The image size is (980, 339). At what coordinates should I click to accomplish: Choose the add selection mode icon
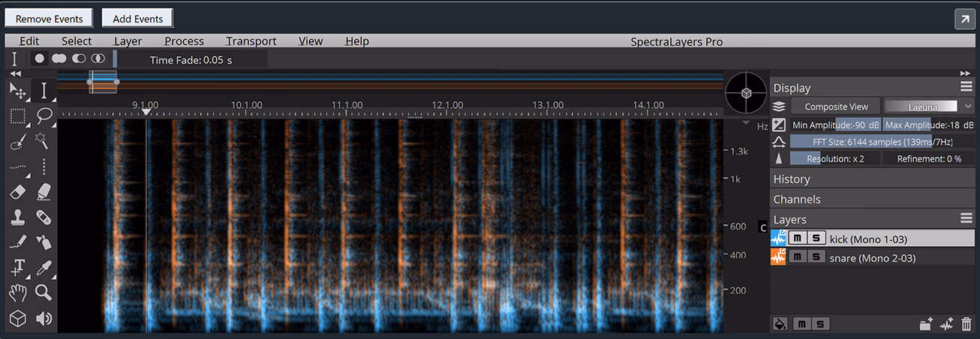pos(59,58)
